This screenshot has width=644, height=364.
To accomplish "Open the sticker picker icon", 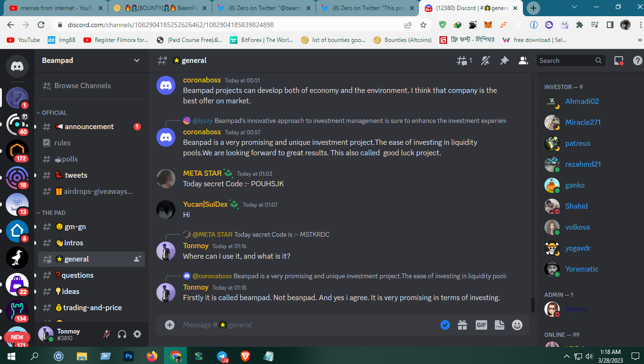I will point(499,325).
